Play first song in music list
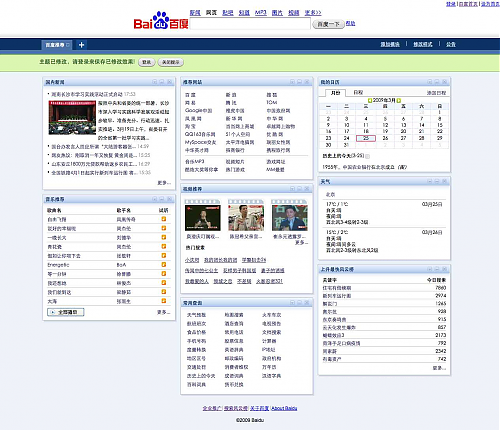 (164, 219)
